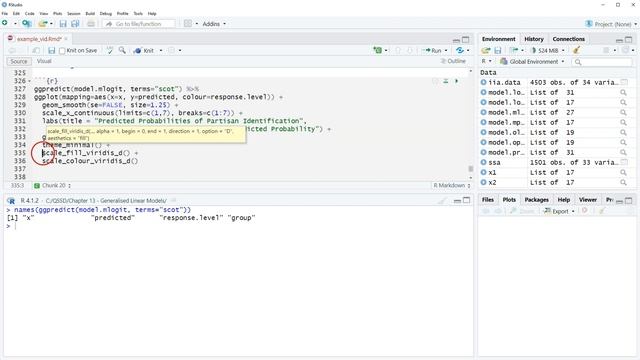
Task: Import Dataset icon in Environment pane
Action: pyautogui.click(x=513, y=50)
